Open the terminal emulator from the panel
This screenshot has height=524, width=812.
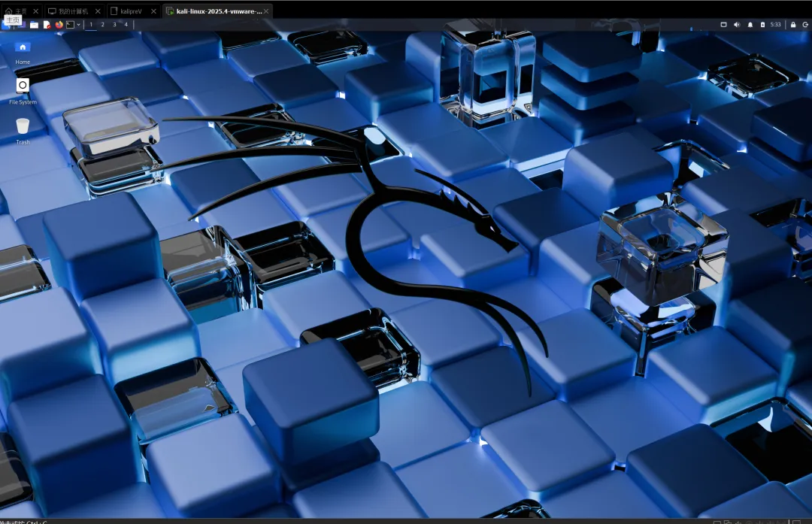(x=71, y=24)
